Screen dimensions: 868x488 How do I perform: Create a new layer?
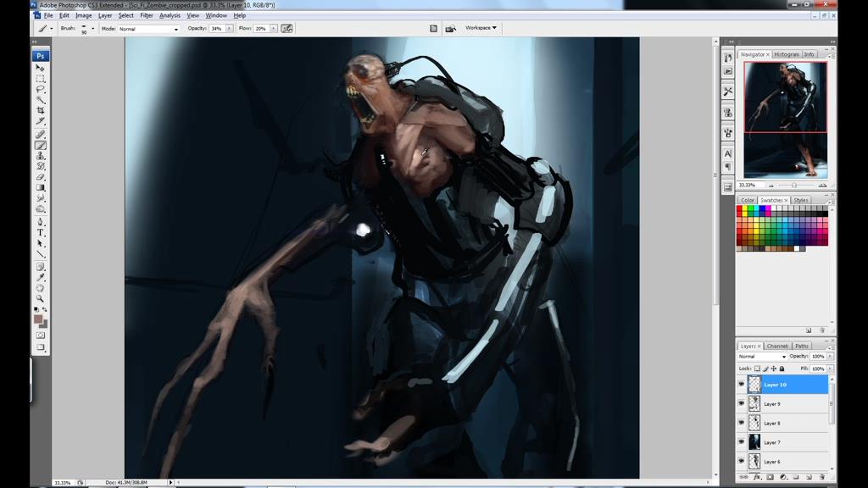[x=809, y=477]
